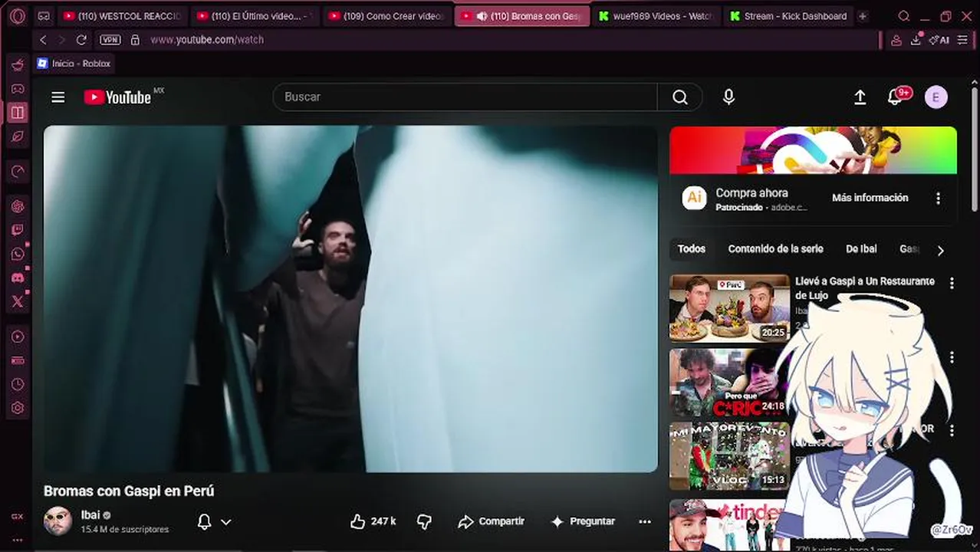The width and height of the screenshot is (980, 552).
Task: Open YouTube hamburger guide menu
Action: [x=58, y=97]
